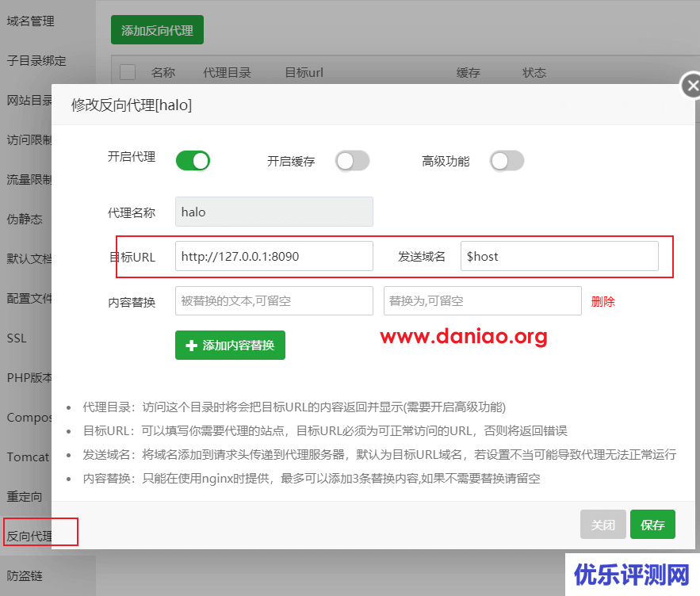Open Composer in the sidebar
Image resolution: width=700 pixels, height=596 pixels.
tap(29, 418)
